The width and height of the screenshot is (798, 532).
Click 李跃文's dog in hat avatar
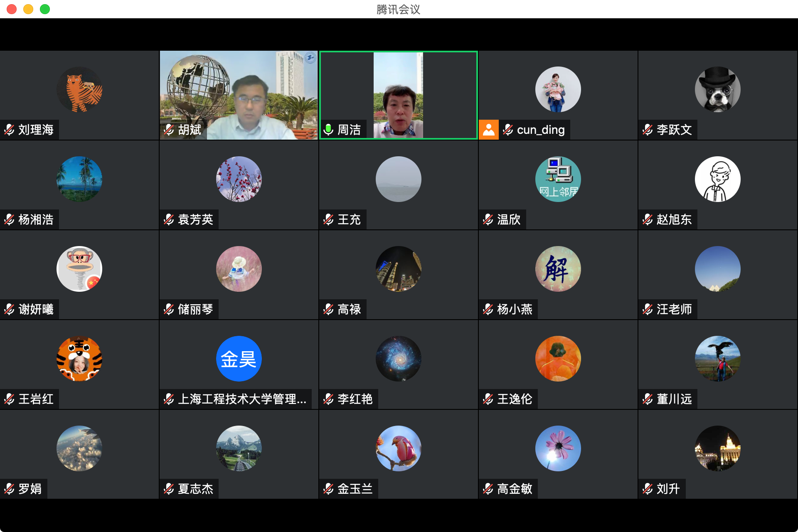(717, 89)
